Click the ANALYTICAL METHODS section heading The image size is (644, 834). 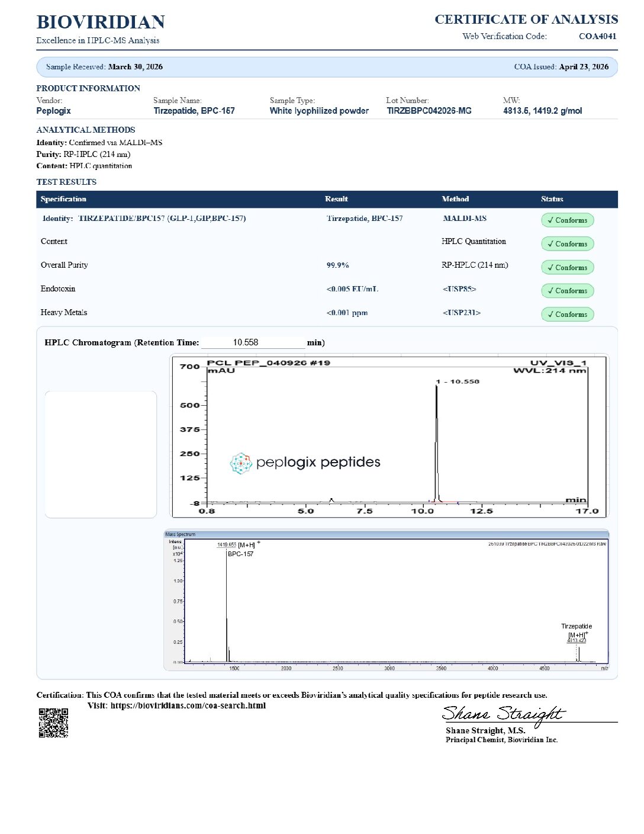coord(86,130)
